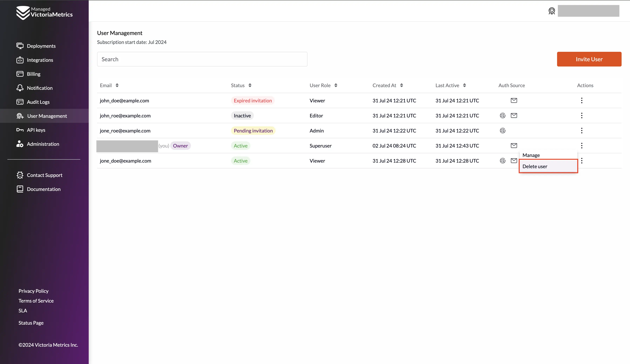Click the API keys sidebar icon

pyautogui.click(x=20, y=129)
